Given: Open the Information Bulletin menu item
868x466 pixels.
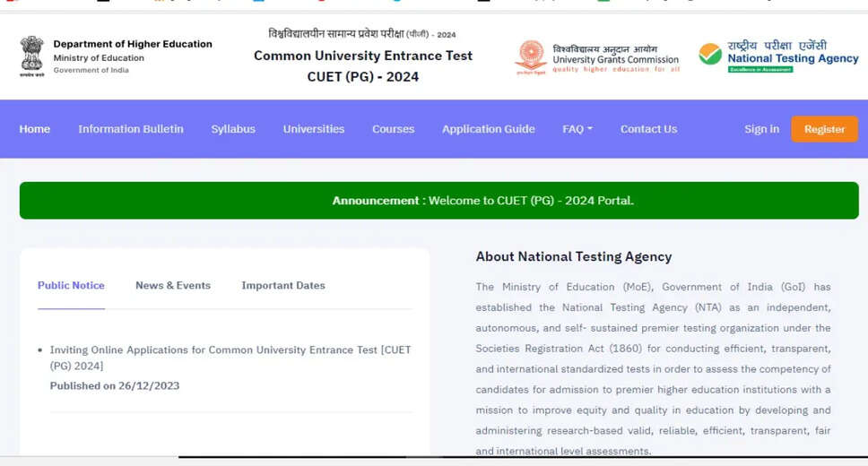Looking at the screenshot, I should click(x=131, y=129).
